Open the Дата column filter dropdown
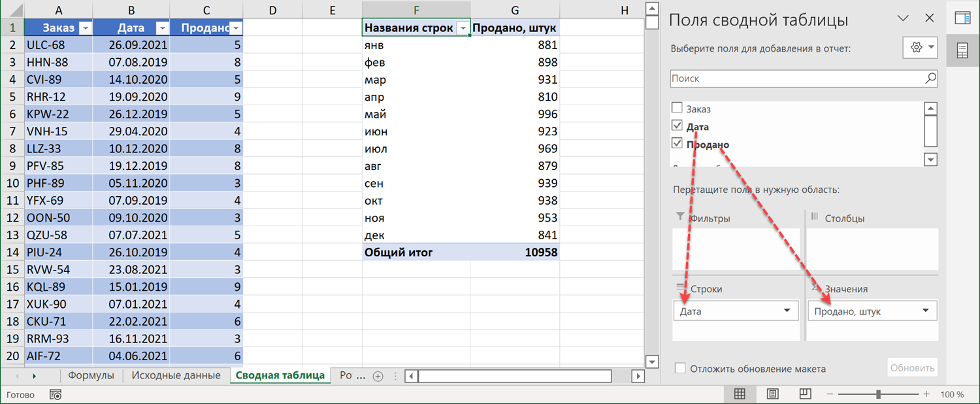Image resolution: width=980 pixels, height=404 pixels. coord(162,28)
